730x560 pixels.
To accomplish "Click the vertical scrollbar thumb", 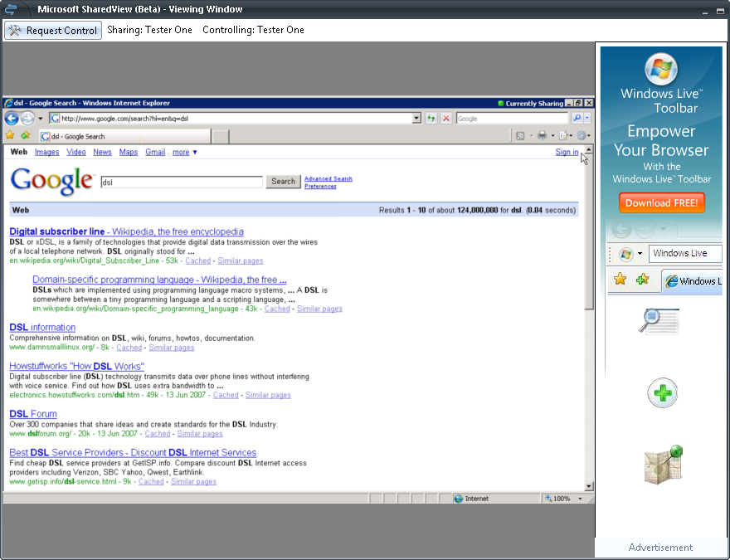I will 589,231.
